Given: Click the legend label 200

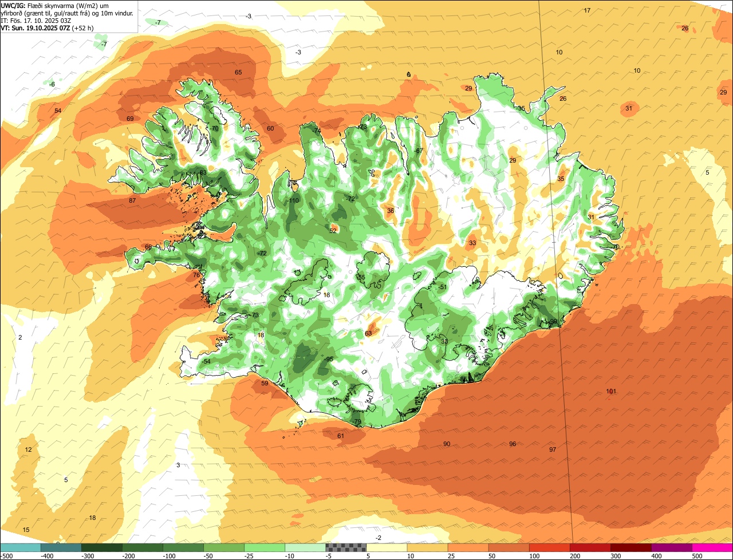Looking at the screenshot, I should (575, 556).
